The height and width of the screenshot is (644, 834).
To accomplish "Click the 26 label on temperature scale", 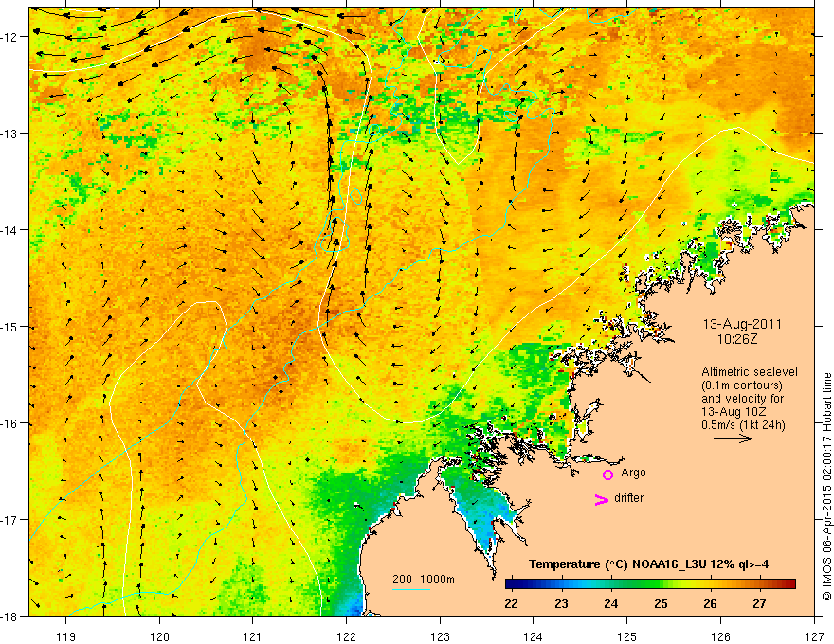I will point(710,603).
